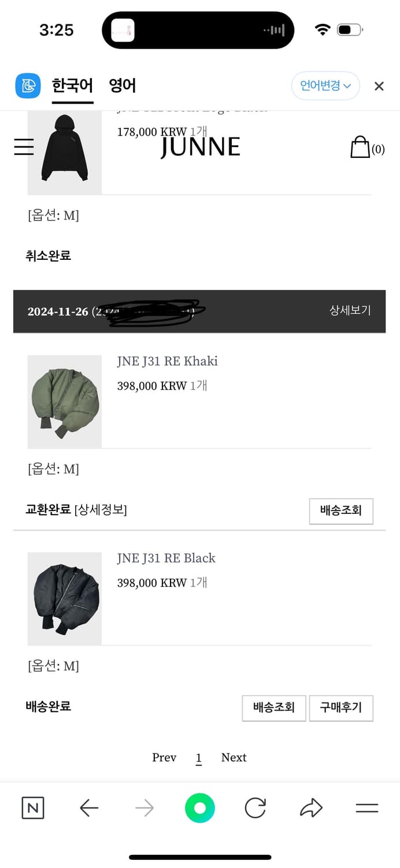Go to the Next page of orders
Screen dimensions: 400x868
click(x=234, y=757)
